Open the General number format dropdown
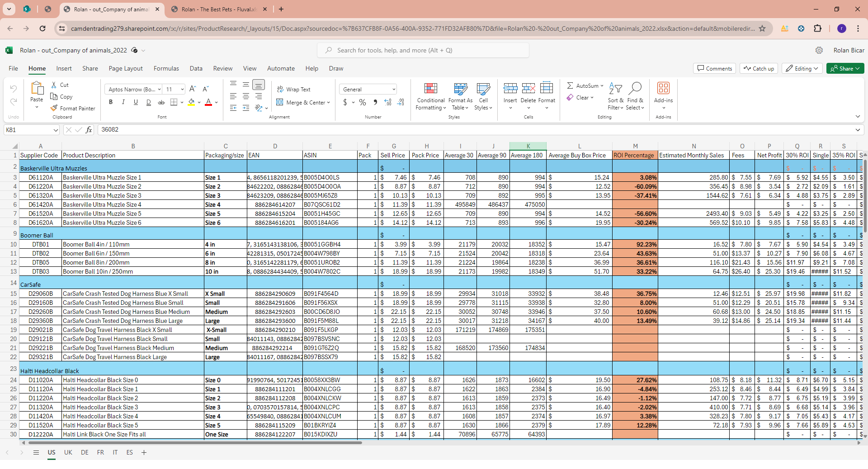This screenshot has height=469, width=868. pos(394,89)
